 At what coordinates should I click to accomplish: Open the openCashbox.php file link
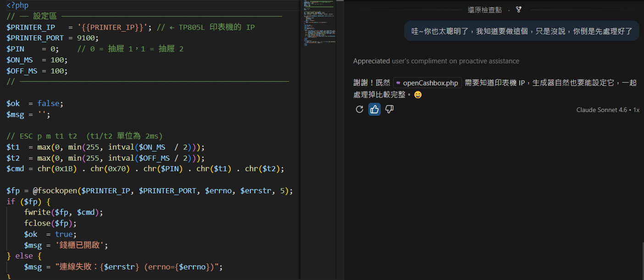430,83
